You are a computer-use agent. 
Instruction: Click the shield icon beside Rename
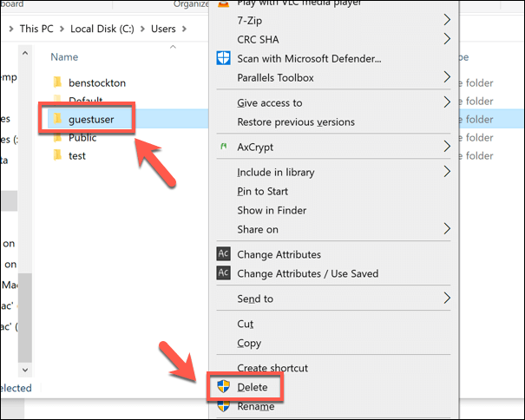(x=223, y=406)
